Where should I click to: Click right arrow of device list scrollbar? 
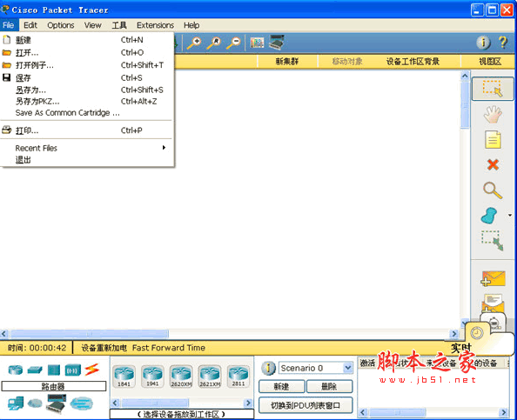248,403
